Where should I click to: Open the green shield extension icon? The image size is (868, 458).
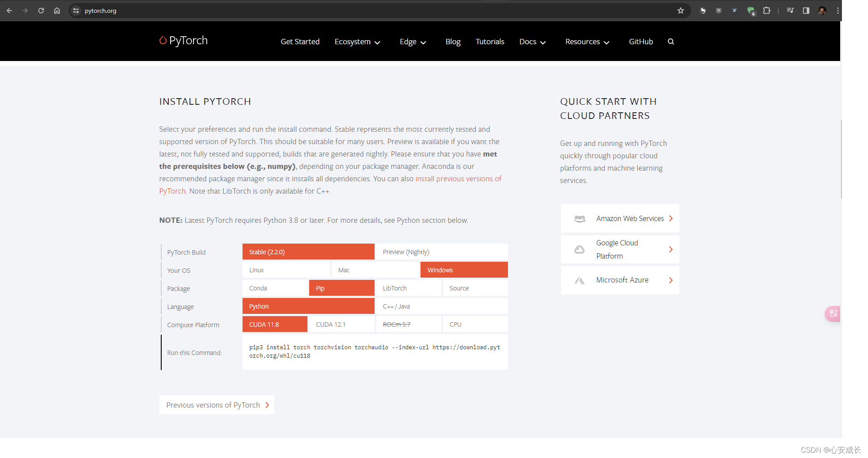pos(751,11)
